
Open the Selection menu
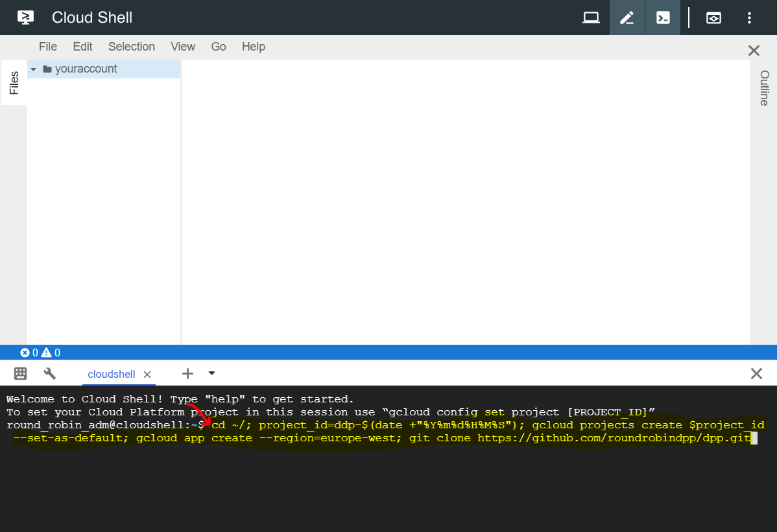click(132, 47)
